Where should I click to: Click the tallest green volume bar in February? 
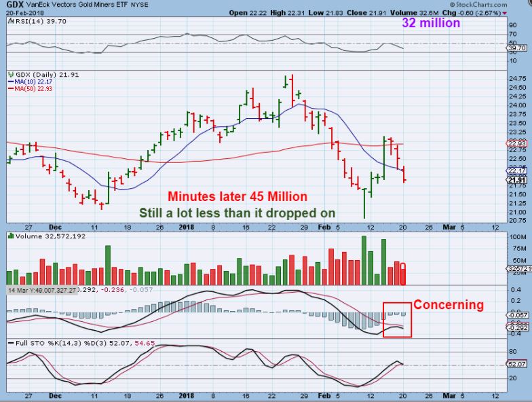click(x=364, y=261)
